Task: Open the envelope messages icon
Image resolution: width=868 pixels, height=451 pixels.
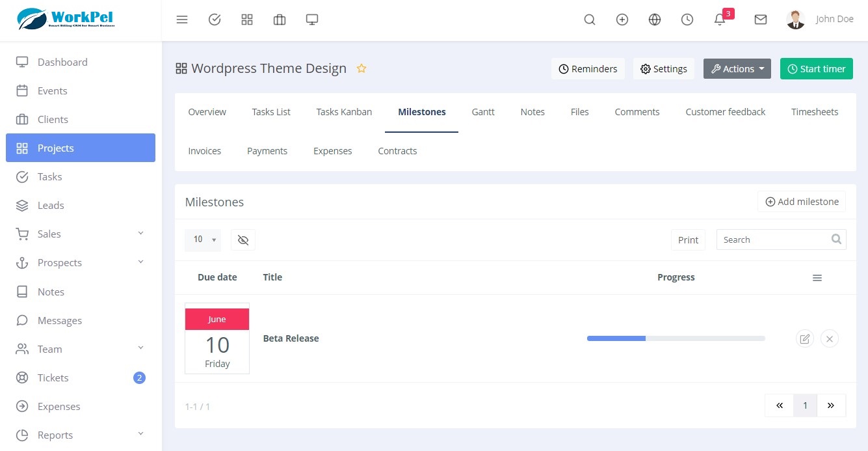Action: (761, 20)
